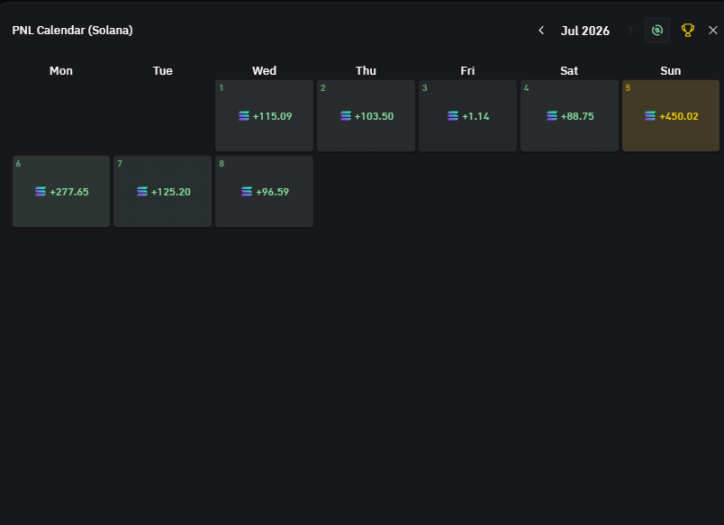Select the July 7 cell showing +125.20

pos(163,191)
